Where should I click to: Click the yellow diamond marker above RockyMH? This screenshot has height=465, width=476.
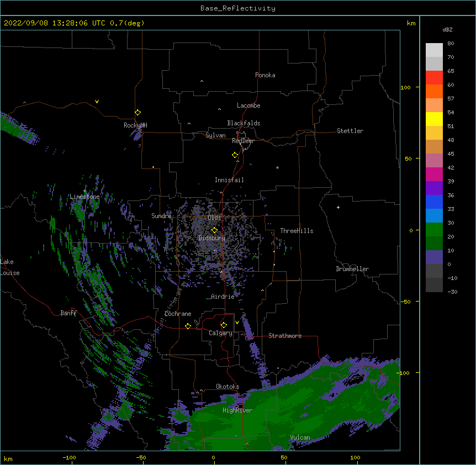(x=137, y=113)
